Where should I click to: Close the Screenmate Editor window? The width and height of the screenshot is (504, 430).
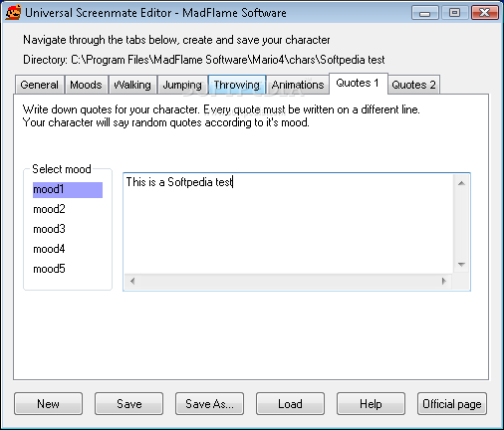click(485, 13)
